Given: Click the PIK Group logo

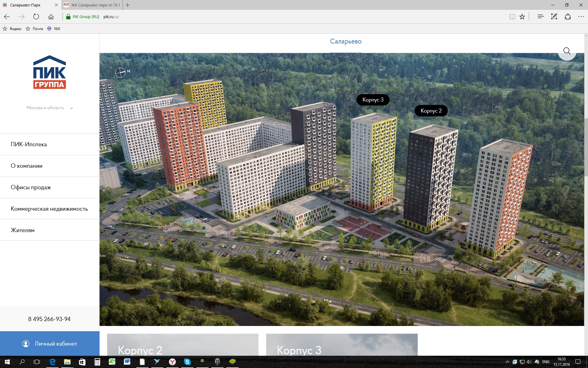Looking at the screenshot, I should coord(50,72).
